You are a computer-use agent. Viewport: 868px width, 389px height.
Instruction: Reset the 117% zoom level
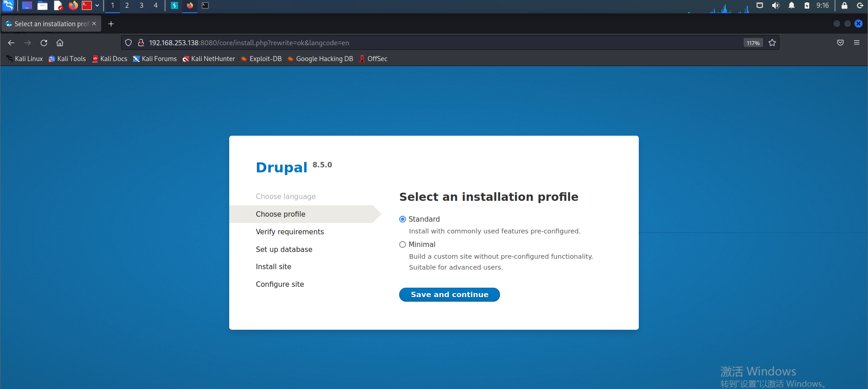coord(753,43)
